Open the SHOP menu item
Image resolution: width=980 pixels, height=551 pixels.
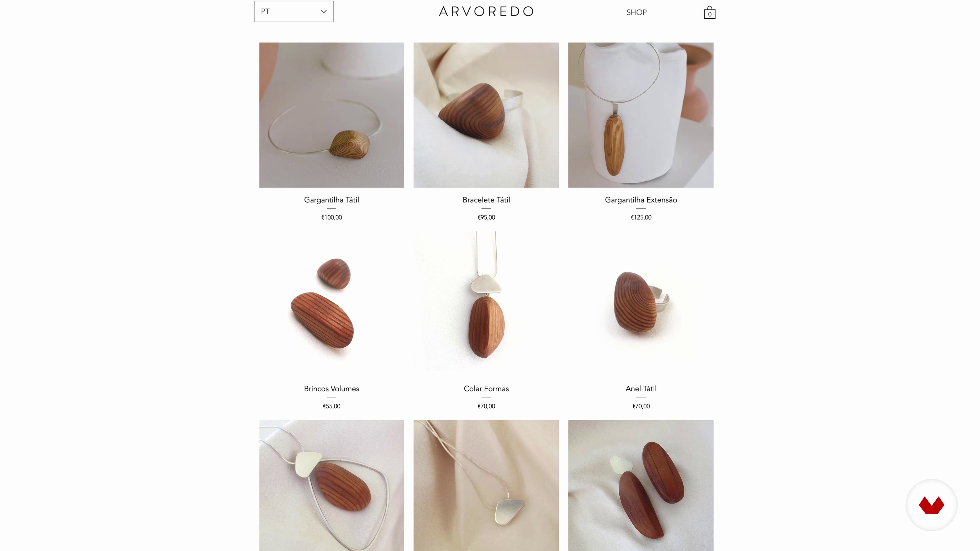click(x=636, y=12)
